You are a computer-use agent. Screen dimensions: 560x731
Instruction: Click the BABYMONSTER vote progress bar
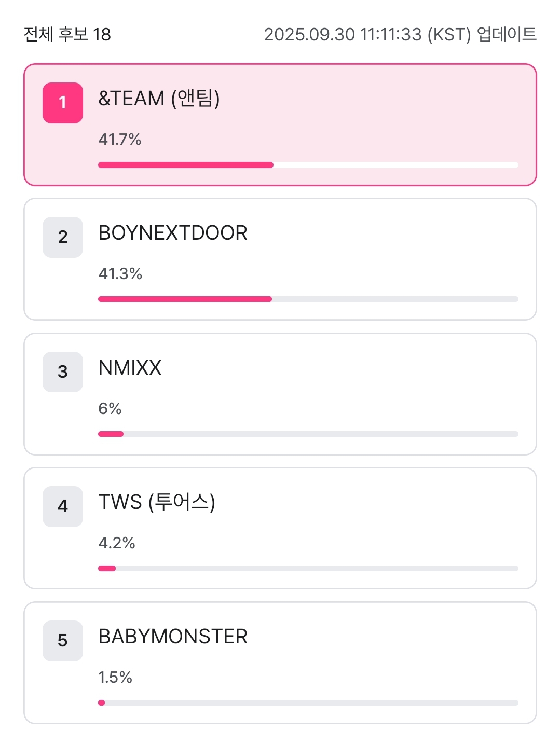[308, 702]
